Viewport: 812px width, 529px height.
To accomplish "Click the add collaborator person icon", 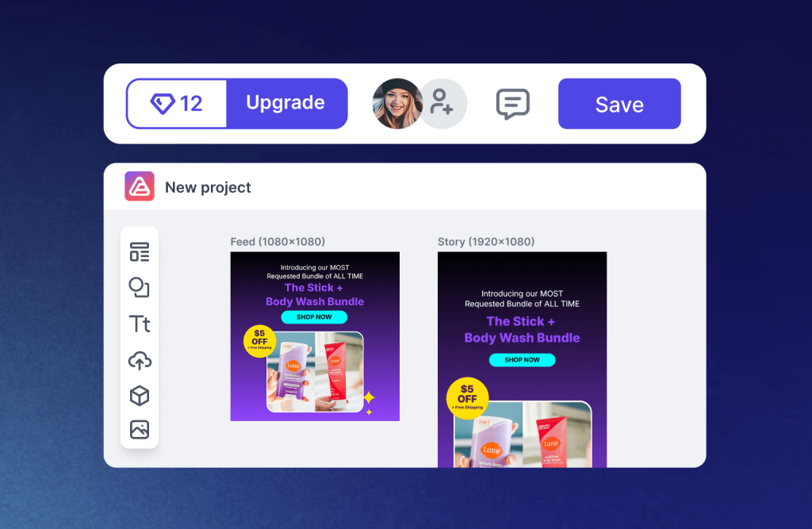I will pyautogui.click(x=443, y=104).
